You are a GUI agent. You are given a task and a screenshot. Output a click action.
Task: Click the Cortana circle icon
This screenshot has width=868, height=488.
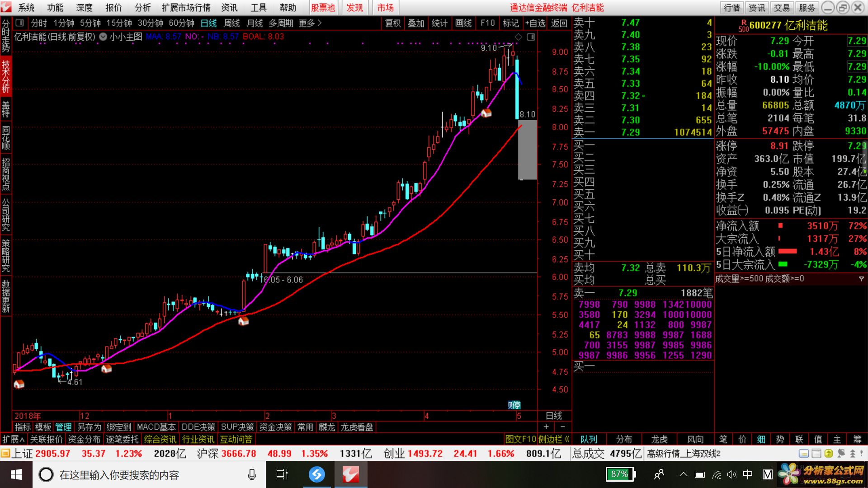(46, 474)
